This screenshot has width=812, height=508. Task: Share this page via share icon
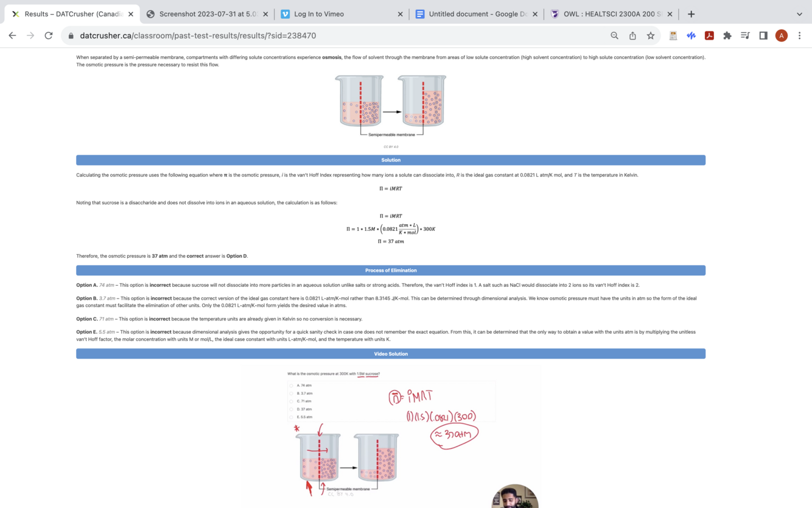(x=632, y=36)
